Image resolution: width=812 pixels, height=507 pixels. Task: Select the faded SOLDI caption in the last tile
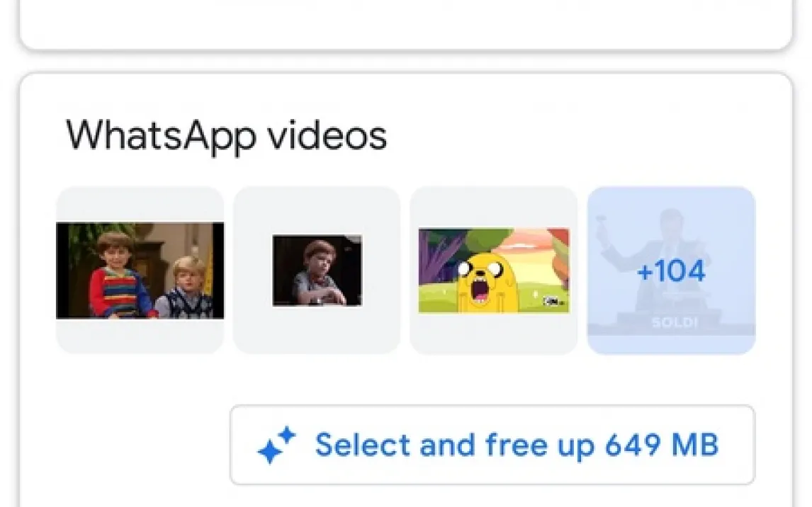tap(672, 323)
